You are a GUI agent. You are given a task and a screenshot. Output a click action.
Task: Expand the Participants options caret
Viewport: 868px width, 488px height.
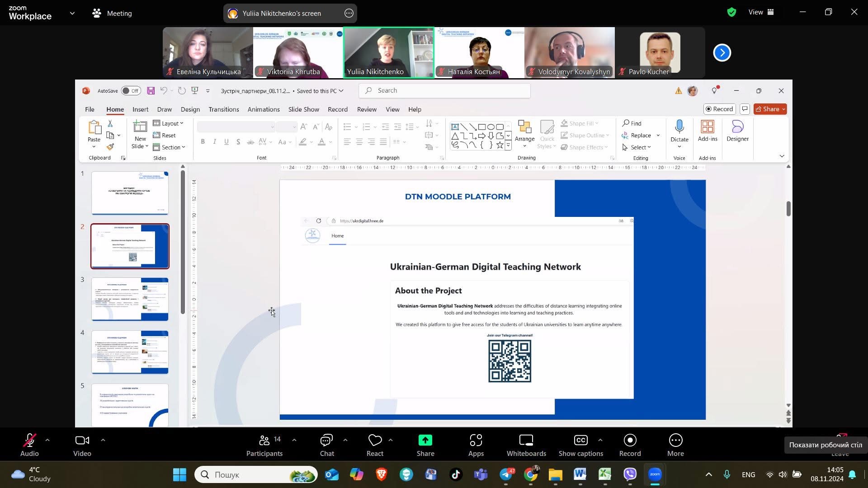coord(294,440)
